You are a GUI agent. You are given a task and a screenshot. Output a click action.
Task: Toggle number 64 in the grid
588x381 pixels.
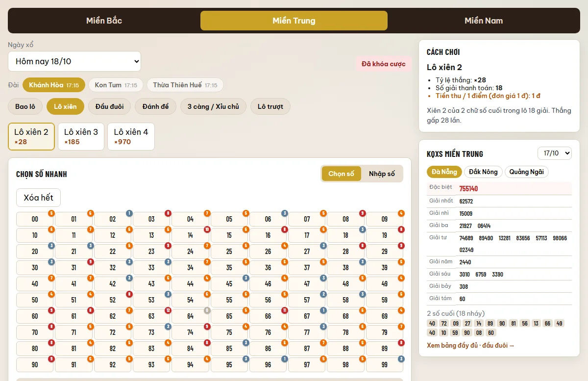(190, 316)
